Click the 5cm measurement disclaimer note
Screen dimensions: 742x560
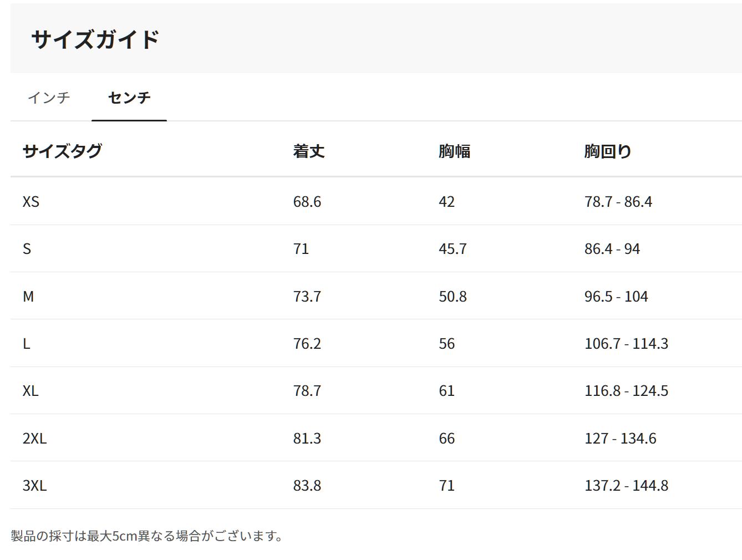tap(147, 536)
